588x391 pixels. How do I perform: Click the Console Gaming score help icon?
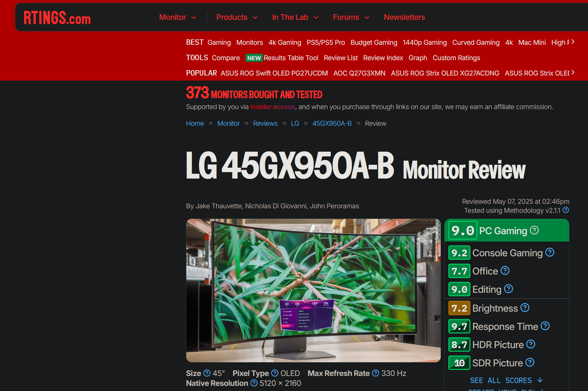[x=550, y=252]
